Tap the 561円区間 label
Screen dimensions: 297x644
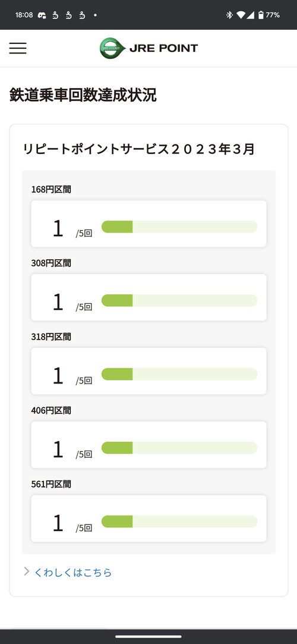[51, 484]
